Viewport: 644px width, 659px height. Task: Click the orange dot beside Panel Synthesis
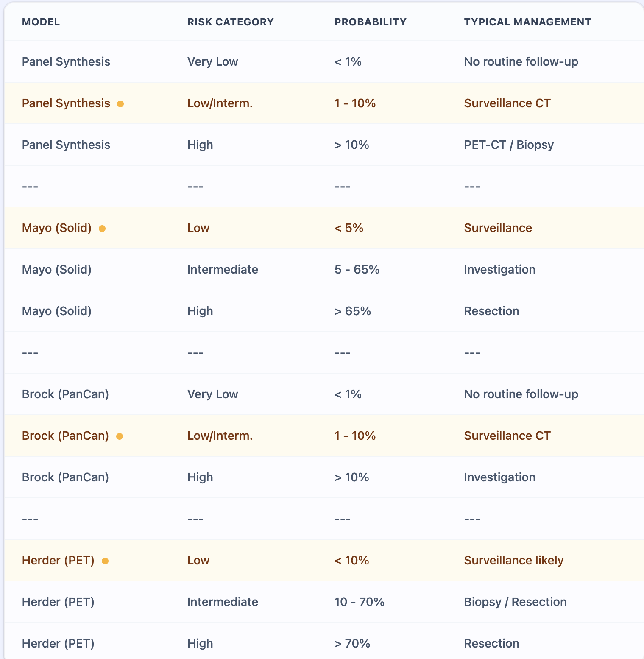[x=120, y=104]
